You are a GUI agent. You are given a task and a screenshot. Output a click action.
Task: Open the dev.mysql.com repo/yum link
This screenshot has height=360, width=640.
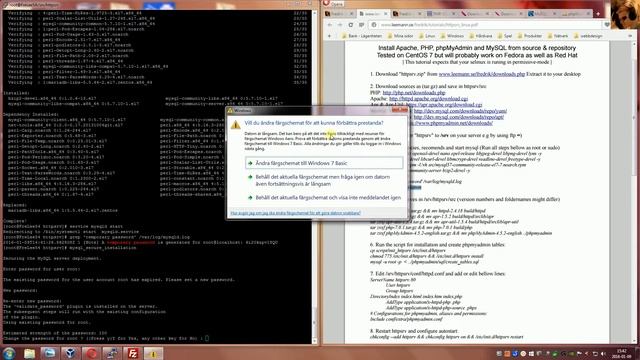460,111
